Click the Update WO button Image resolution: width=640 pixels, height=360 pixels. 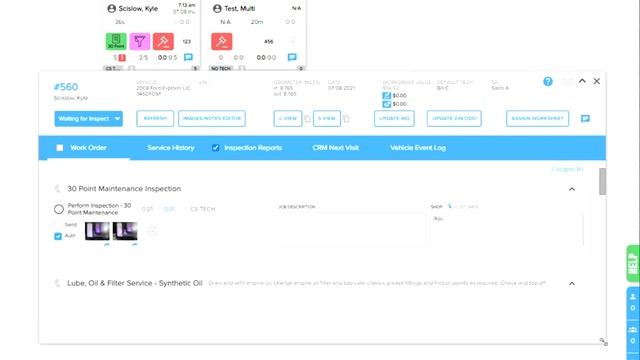394,118
